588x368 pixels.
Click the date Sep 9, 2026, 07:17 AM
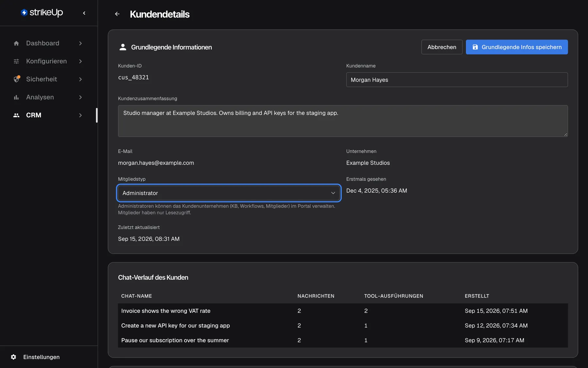(x=494, y=340)
